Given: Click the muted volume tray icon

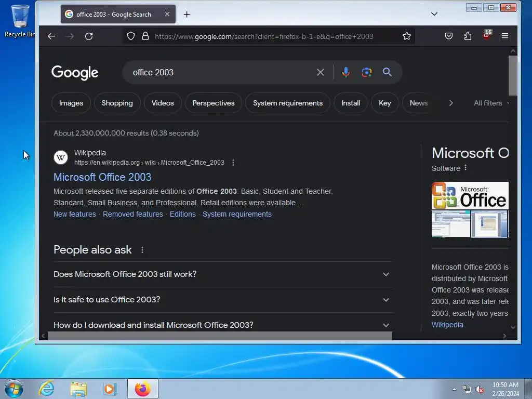Looking at the screenshot, I should coord(480,390).
